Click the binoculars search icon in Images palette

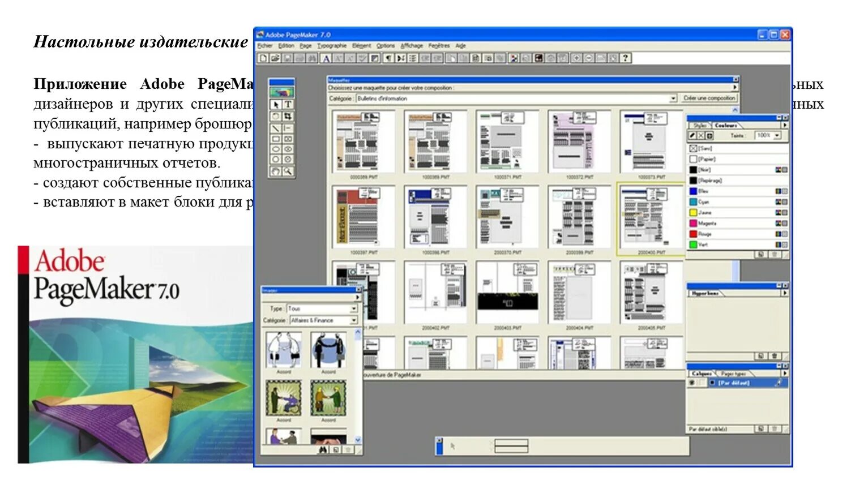click(x=323, y=450)
